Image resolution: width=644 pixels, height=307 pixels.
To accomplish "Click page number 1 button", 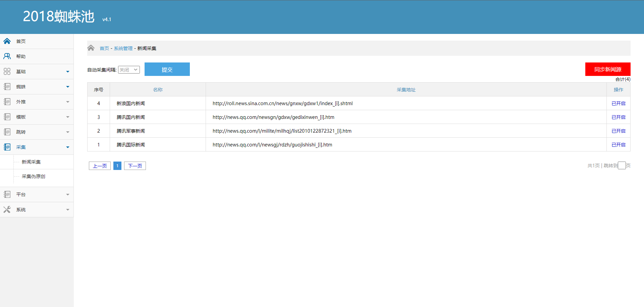I will (x=117, y=166).
